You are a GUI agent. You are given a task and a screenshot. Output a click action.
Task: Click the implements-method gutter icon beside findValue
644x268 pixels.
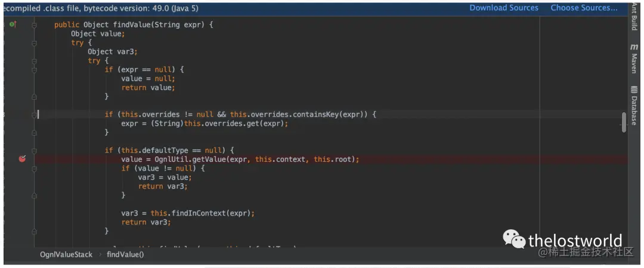(x=13, y=24)
